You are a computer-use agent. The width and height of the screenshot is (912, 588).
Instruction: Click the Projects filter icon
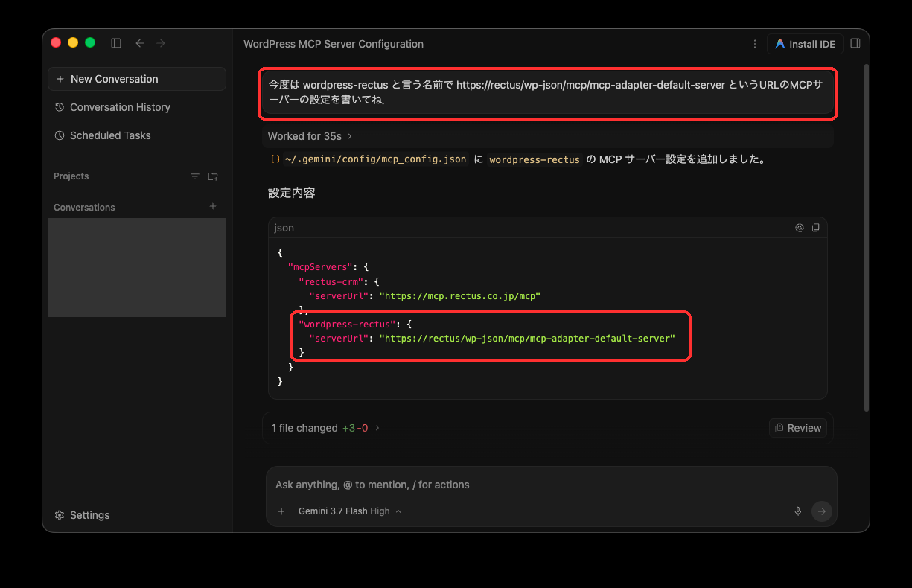coord(195,176)
